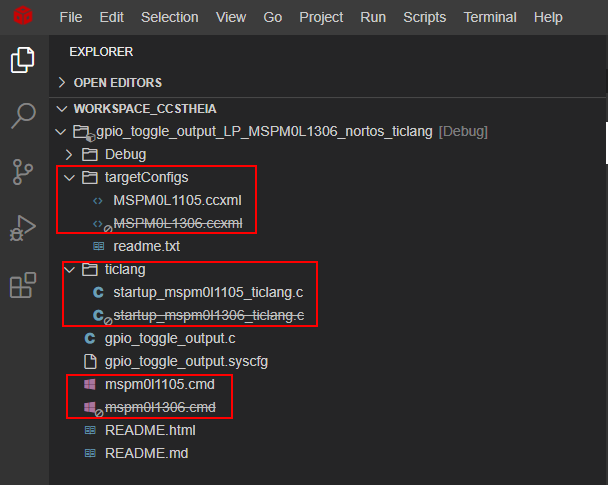Open the Extensions view icon
The height and width of the screenshot is (485, 608).
point(23,286)
